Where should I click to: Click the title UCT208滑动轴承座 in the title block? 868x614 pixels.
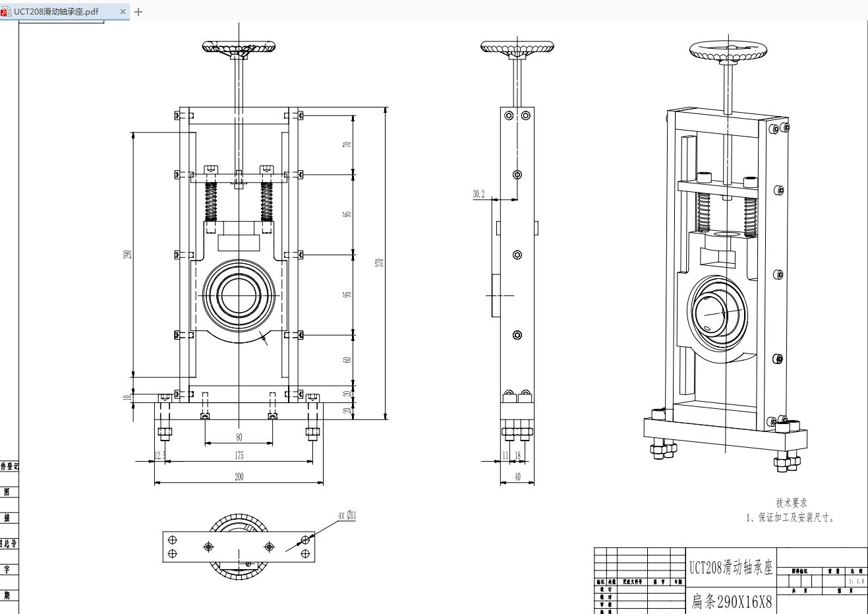[731, 567]
